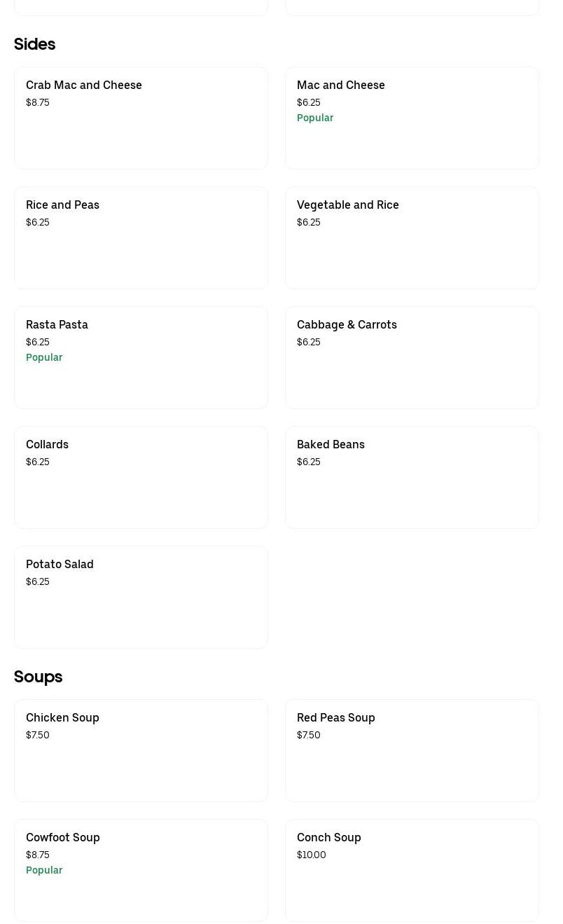
Task: Open the Red Peas Soup card
Action: coord(412,750)
